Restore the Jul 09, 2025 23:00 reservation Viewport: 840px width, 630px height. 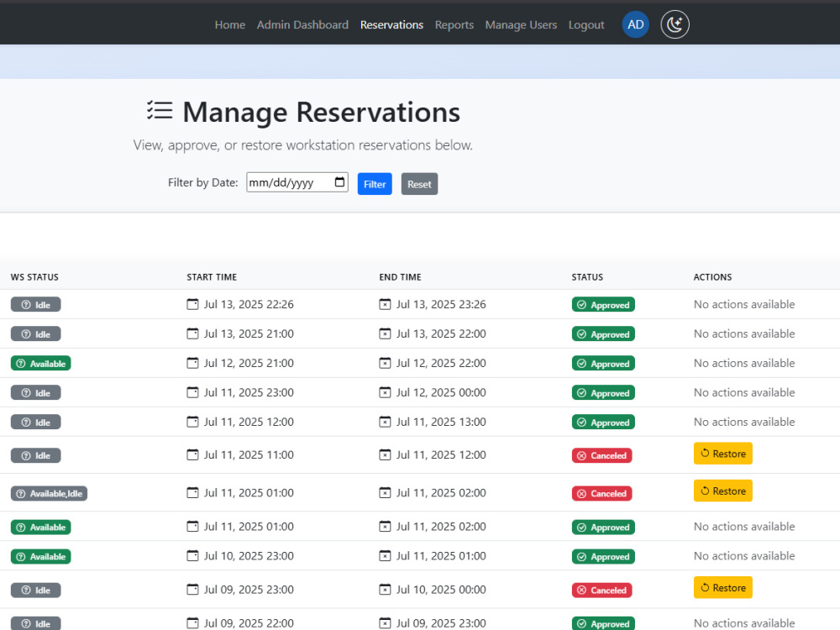722,588
